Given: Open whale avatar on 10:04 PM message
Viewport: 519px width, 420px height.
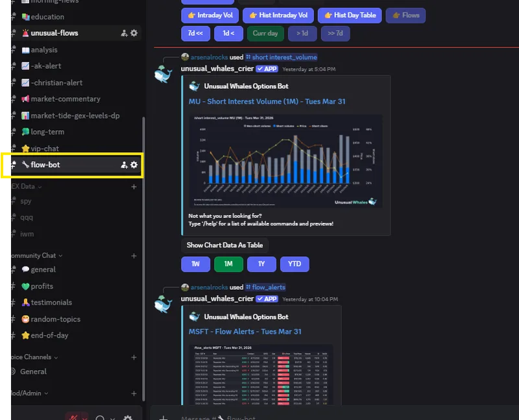Looking at the screenshot, I should tap(163, 304).
